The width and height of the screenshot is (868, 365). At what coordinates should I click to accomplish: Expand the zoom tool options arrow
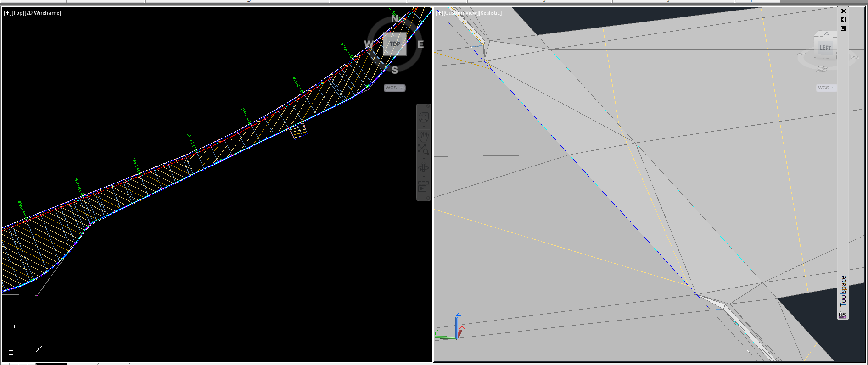click(424, 159)
